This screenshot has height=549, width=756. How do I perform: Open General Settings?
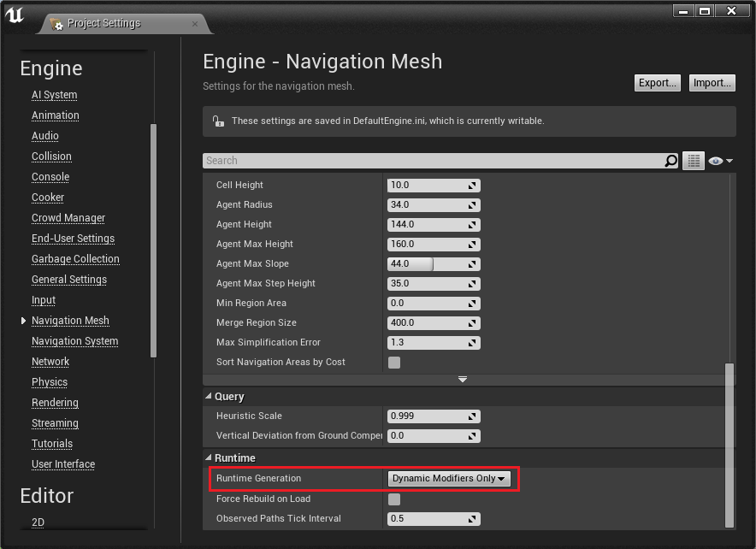pos(69,280)
